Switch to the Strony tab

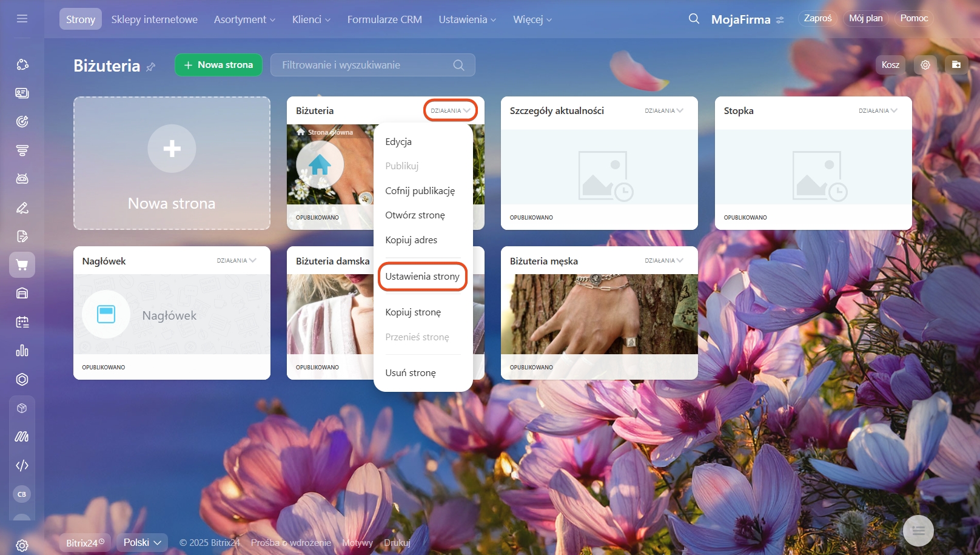coord(81,19)
